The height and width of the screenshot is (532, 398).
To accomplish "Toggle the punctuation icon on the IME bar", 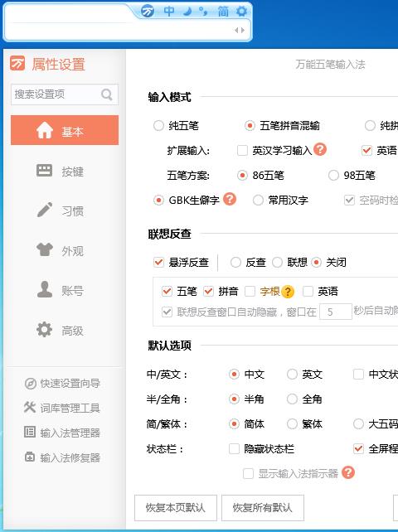I will coord(204,12).
